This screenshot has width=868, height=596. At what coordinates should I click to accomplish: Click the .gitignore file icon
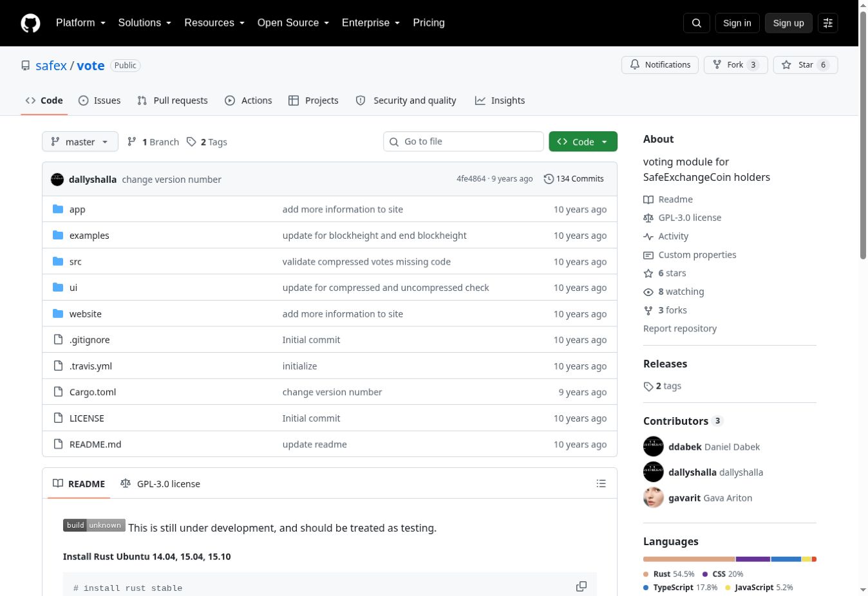click(58, 339)
